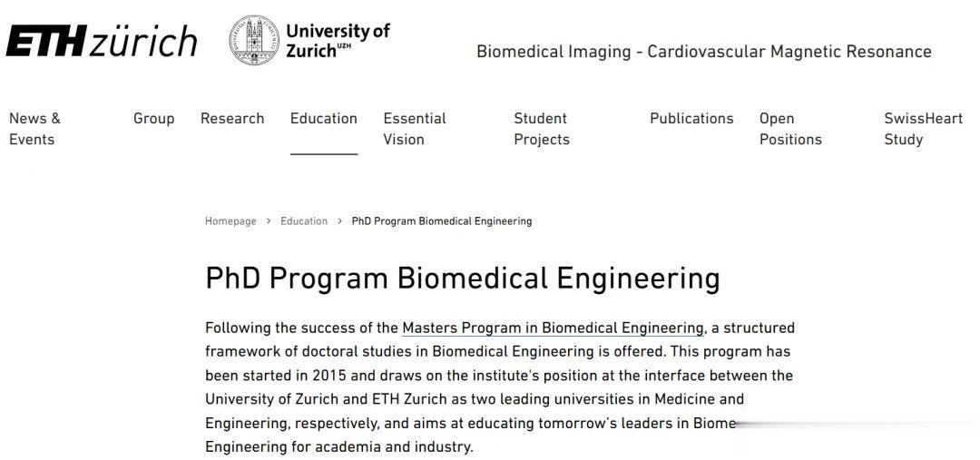980x460 pixels.
Task: Open the Publications menu item
Action: pos(691,119)
